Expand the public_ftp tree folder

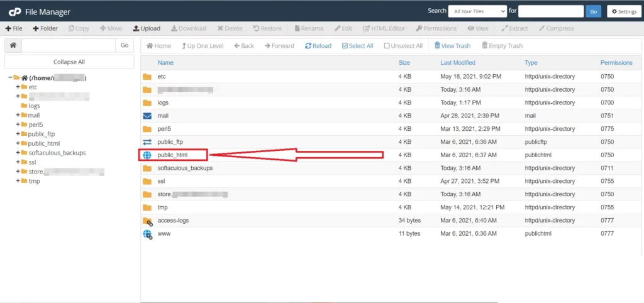18,134
